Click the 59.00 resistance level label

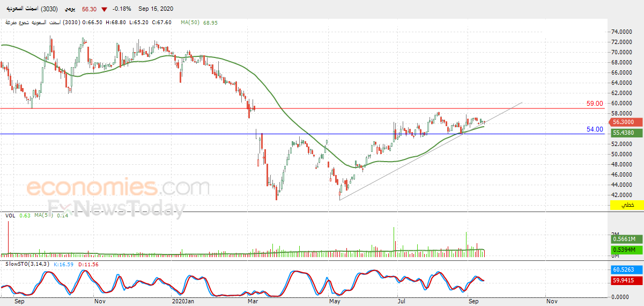pos(595,104)
